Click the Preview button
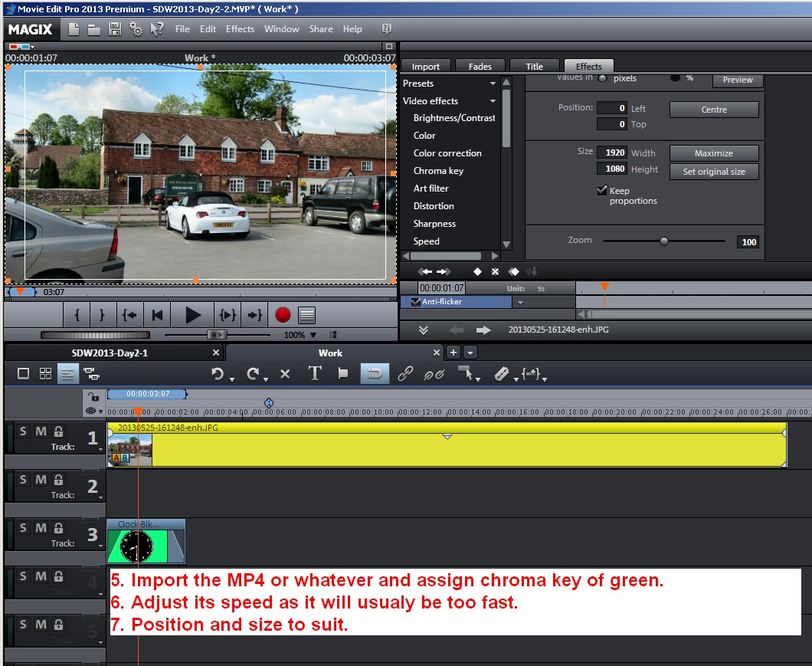Image resolution: width=812 pixels, height=666 pixels. pyautogui.click(x=738, y=80)
